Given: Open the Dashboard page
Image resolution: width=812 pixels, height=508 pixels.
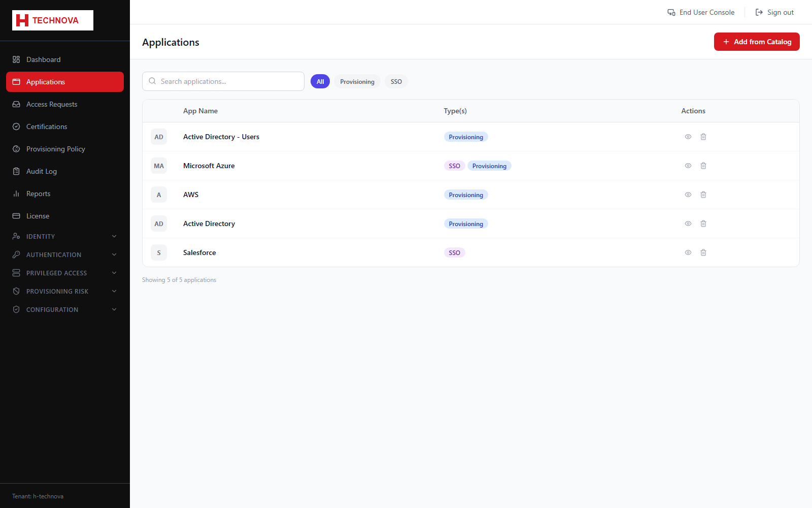Looking at the screenshot, I should 65,59.
